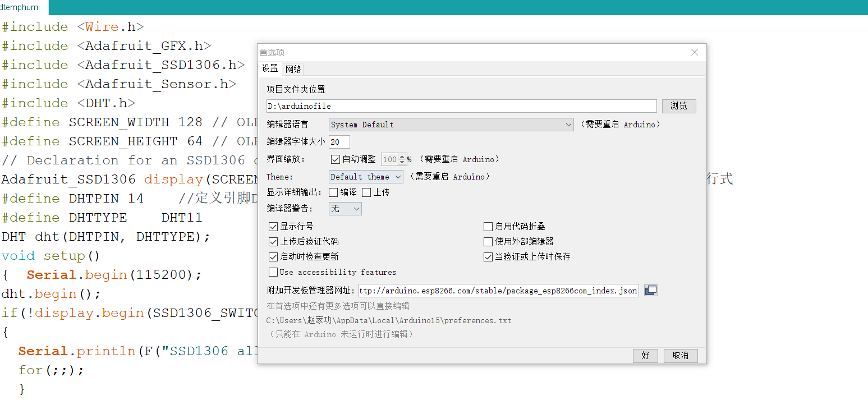Click the for(;;); code line
This screenshot has height=400, width=868.
[51, 370]
